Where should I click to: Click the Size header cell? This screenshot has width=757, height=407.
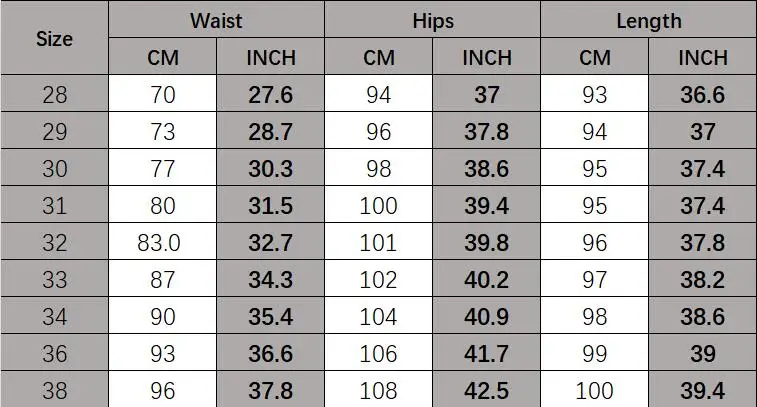point(55,38)
